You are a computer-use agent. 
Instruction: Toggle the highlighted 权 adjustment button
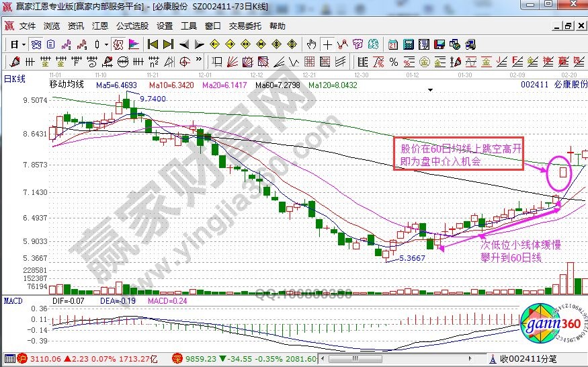pyautogui.click(x=118, y=44)
